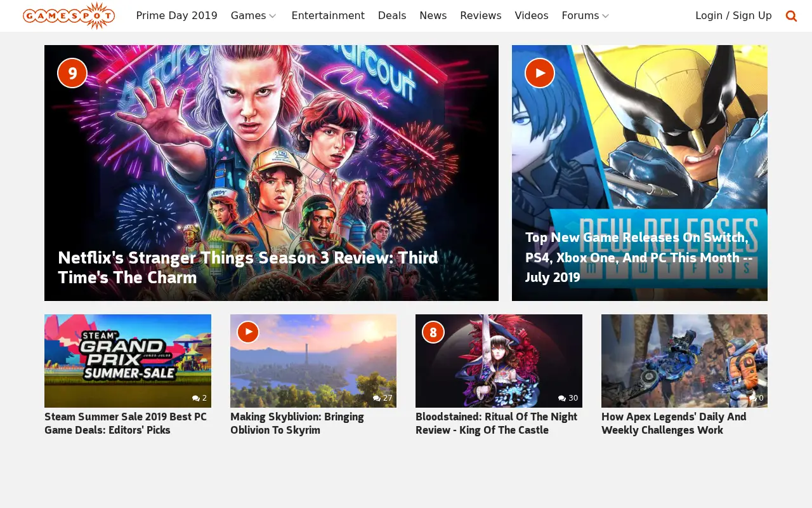Open the Deals section
Viewport: 812px width, 508px height.
(392, 16)
